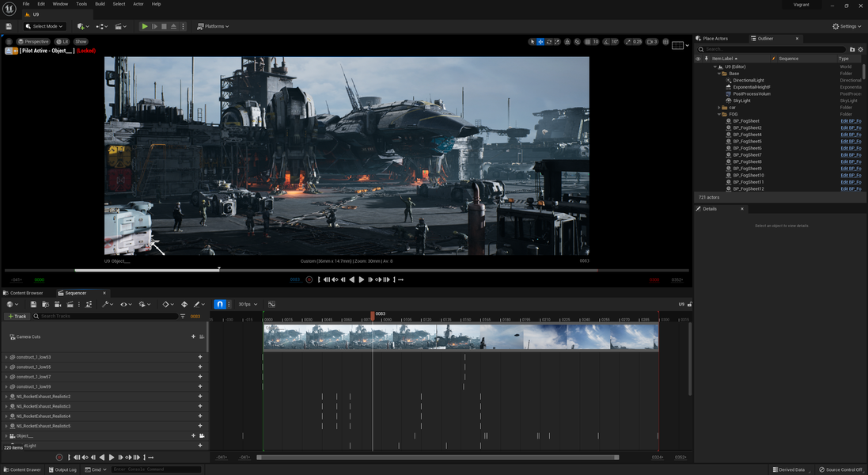Toggle Sequencer auto-key diamond arrows icon
Viewport: 868px width, 475px height.
pos(184,304)
